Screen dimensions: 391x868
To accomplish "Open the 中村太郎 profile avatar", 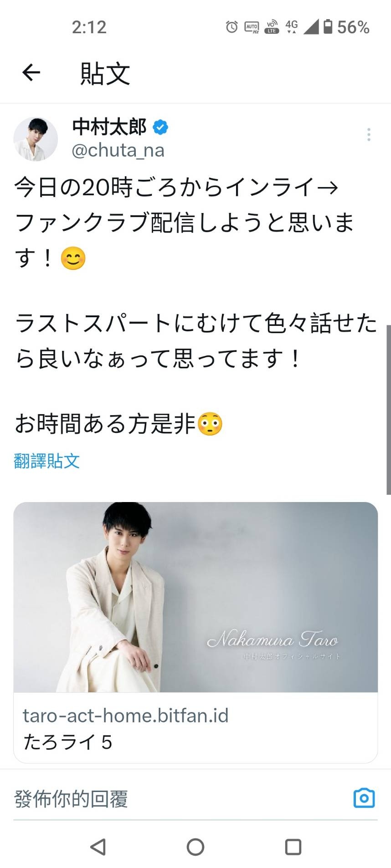I will click(x=36, y=139).
